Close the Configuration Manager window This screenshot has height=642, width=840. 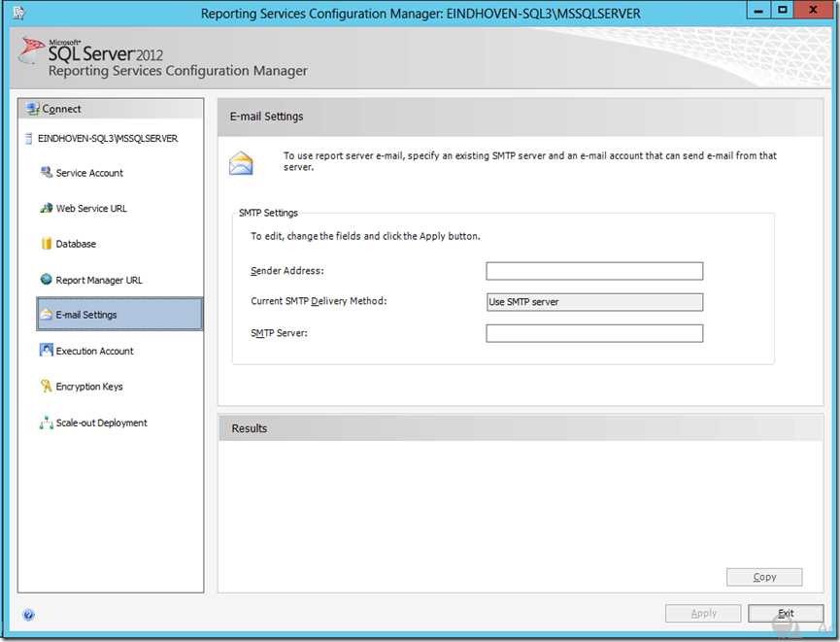813,11
